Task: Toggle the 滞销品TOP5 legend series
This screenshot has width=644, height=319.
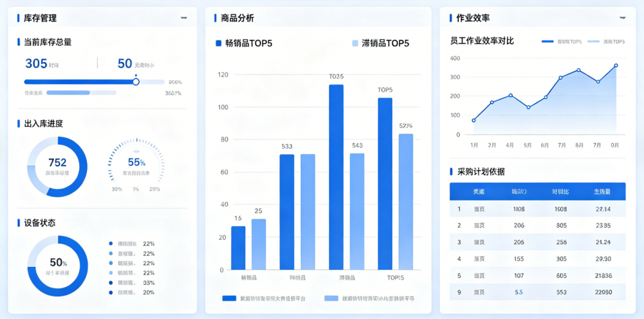Action: tap(355, 43)
